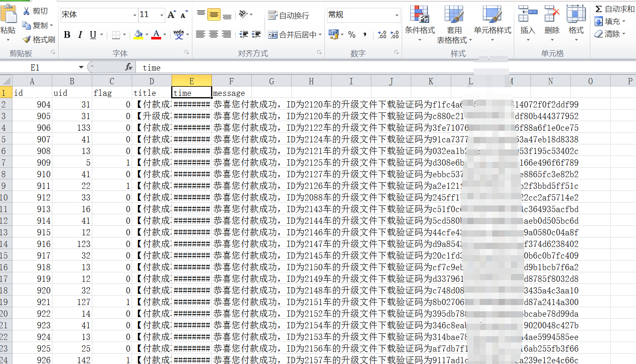Open the Fill (填充) dropdown

pos(610,21)
